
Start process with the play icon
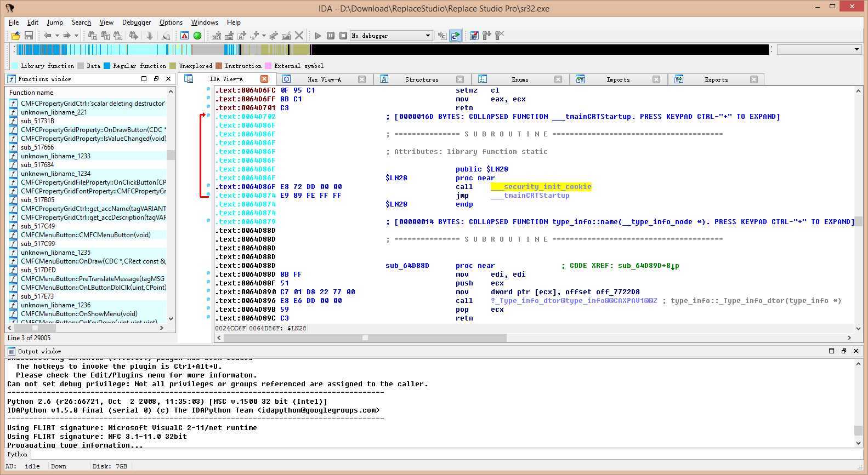[x=318, y=36]
